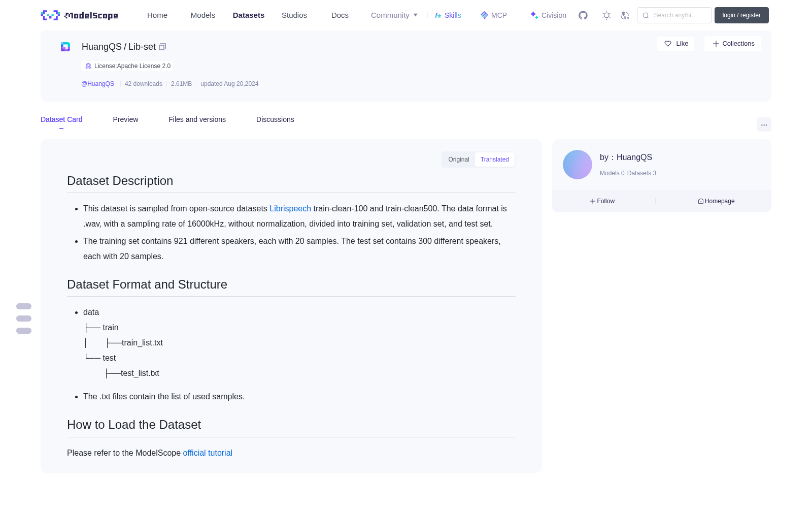This screenshot has width=812, height=508.
Task: Switch to Original text view
Action: click(x=459, y=160)
